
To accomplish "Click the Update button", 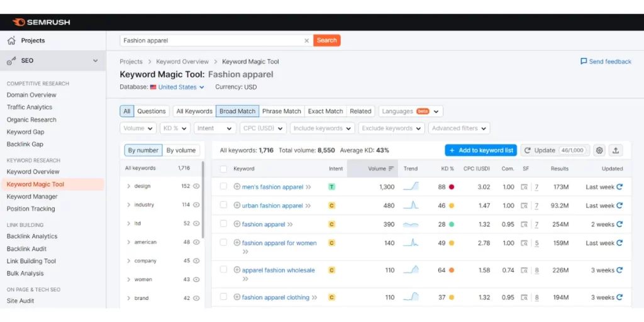I will point(555,150).
